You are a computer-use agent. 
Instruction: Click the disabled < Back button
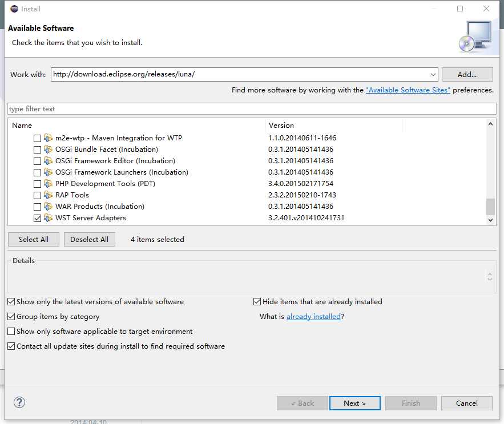(x=303, y=403)
